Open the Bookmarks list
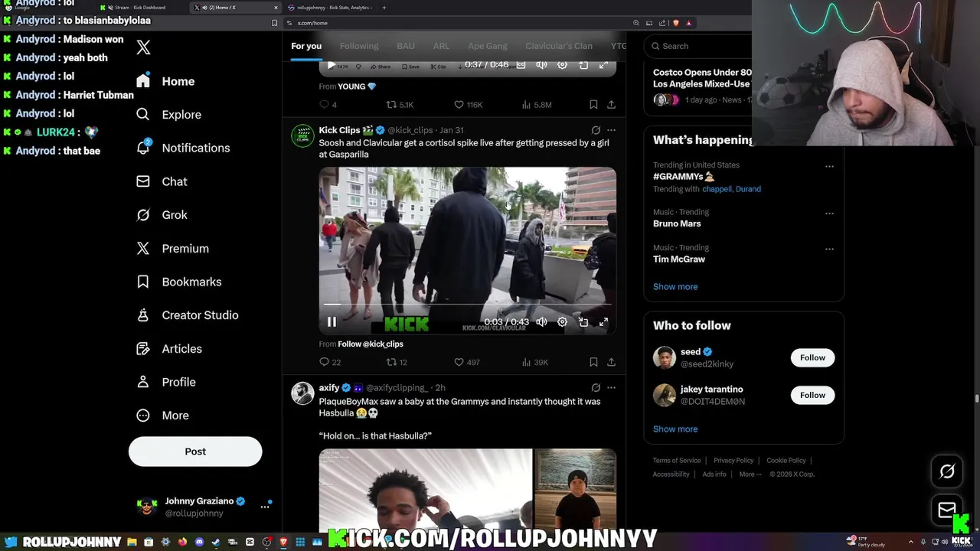Screen dimensions: 980x551 coord(178,282)
